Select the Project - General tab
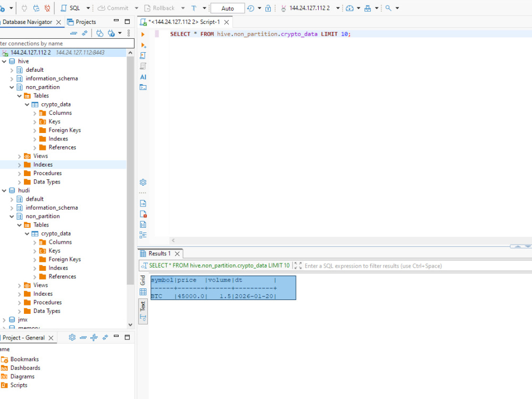532x399 pixels. tap(23, 338)
